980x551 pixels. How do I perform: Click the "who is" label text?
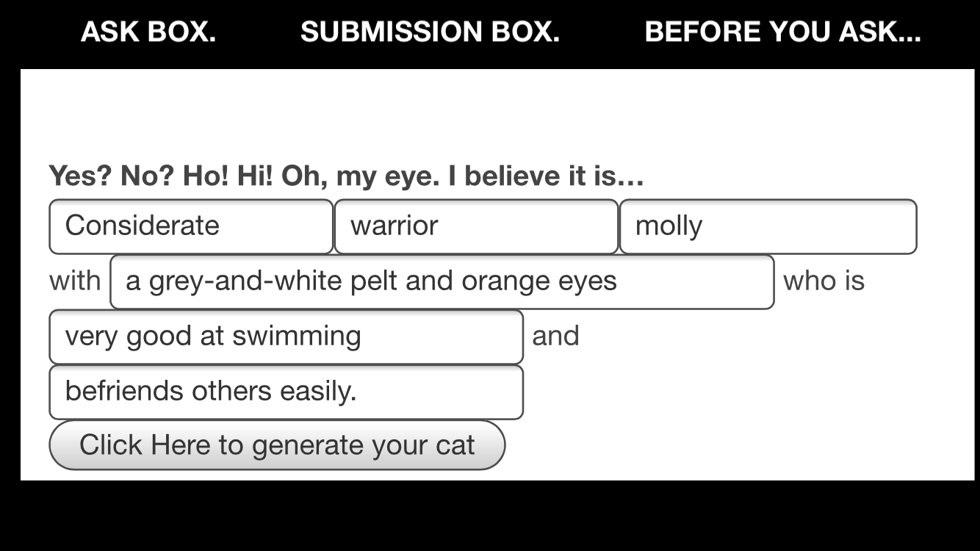pyautogui.click(x=824, y=281)
